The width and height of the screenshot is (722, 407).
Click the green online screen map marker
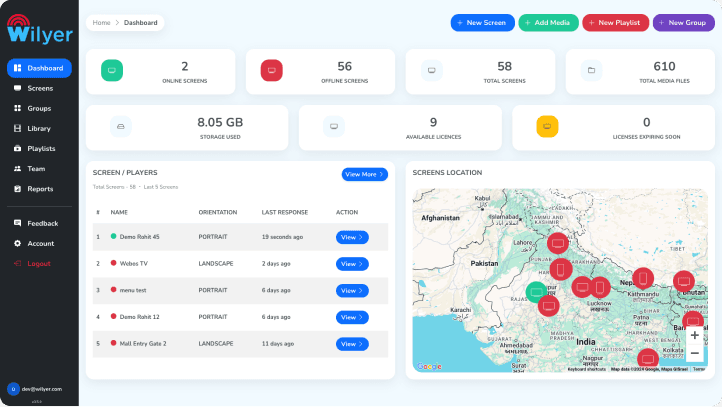click(536, 292)
